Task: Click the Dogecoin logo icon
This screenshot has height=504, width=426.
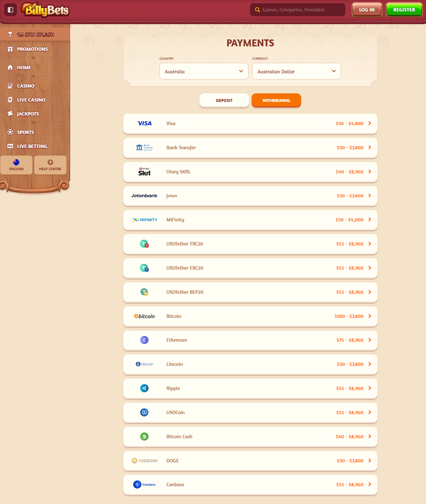Action: click(145, 461)
